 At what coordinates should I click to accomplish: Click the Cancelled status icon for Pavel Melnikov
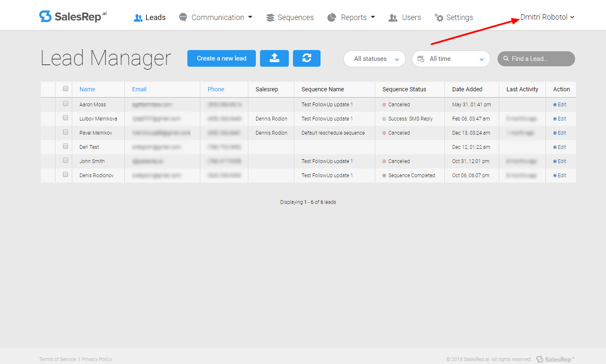click(384, 133)
